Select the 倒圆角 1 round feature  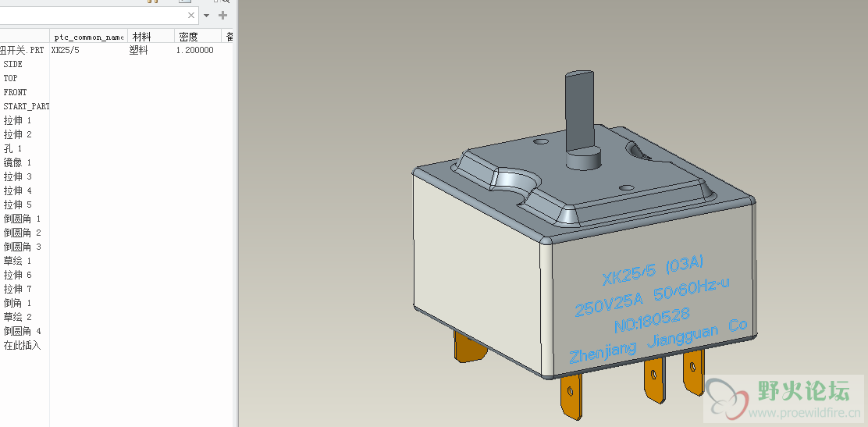click(22, 219)
